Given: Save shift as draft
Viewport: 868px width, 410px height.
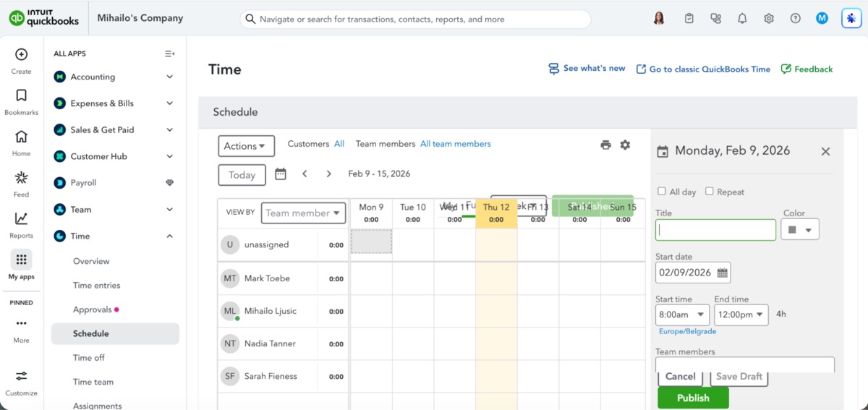Looking at the screenshot, I should tap(739, 377).
